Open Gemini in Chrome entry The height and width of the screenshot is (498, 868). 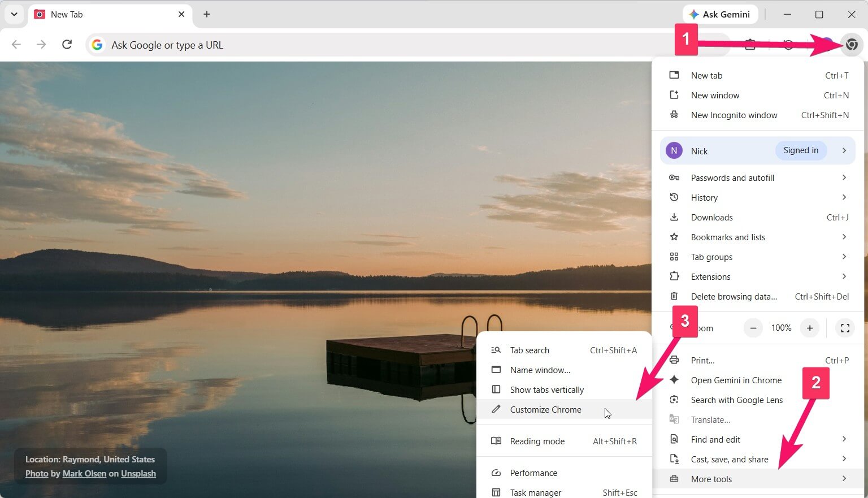coord(758,380)
